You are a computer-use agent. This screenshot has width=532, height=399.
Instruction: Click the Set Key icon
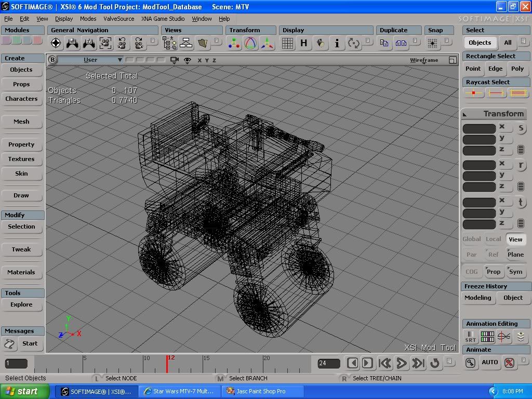pos(470,363)
